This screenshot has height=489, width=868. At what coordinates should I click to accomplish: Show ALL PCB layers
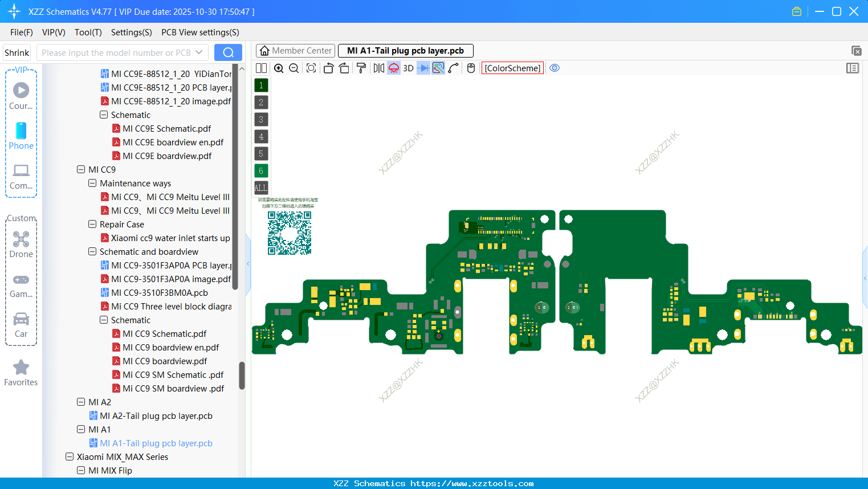(260, 188)
